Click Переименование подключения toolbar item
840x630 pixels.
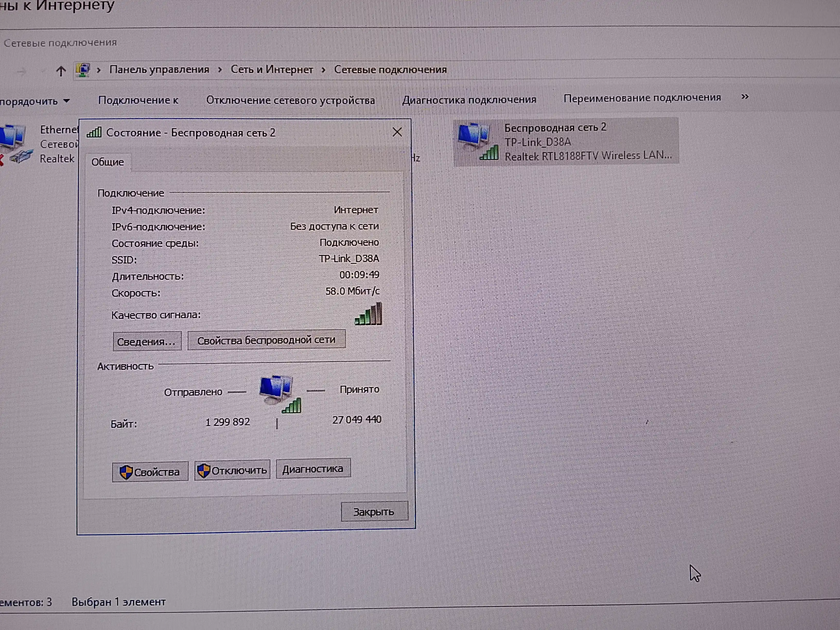click(x=642, y=98)
